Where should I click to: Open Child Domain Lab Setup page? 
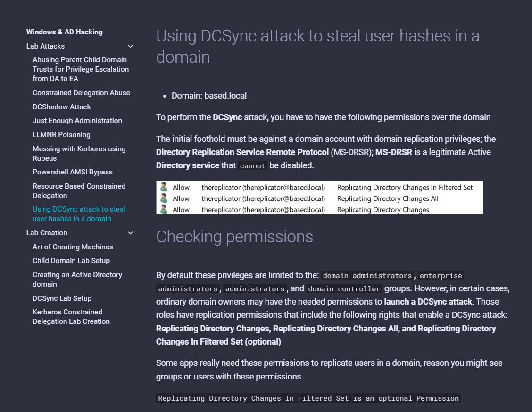[71, 261]
